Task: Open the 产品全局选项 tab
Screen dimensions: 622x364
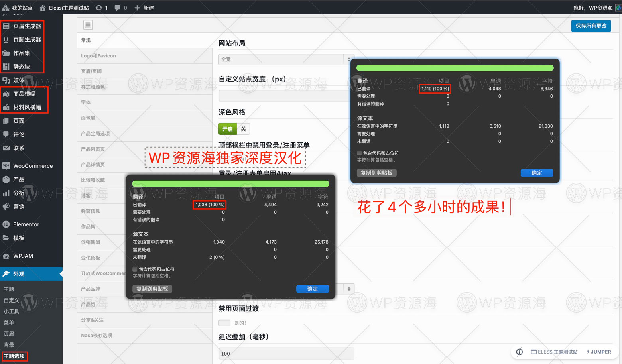Action: tap(145, 134)
